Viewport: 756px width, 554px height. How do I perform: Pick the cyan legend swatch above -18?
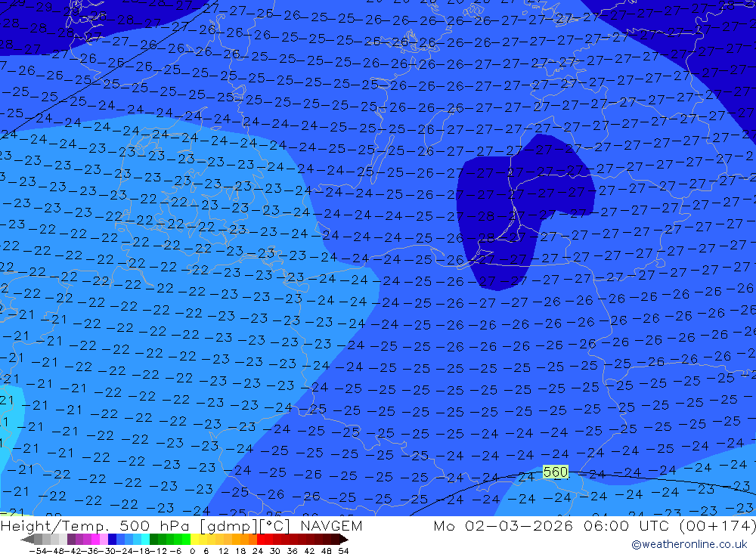point(145,540)
